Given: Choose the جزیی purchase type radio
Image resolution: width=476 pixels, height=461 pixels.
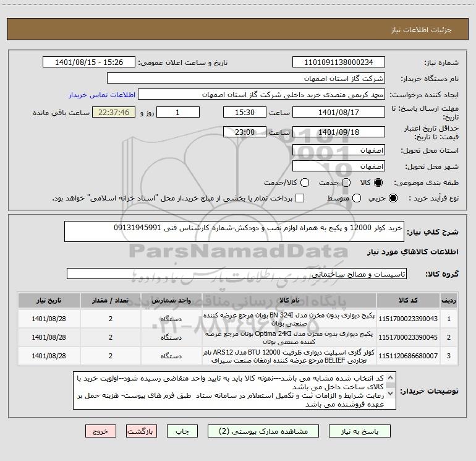Looking at the screenshot, I should [x=393, y=198].
